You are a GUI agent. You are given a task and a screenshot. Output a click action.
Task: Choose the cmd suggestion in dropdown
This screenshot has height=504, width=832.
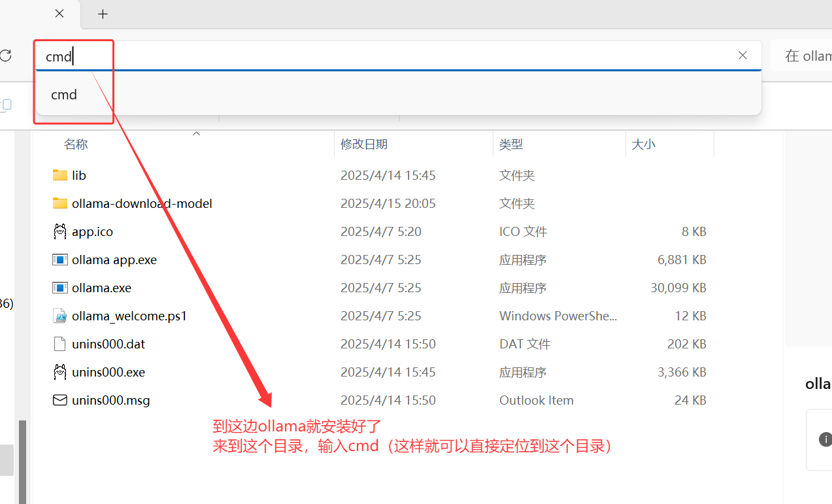(x=399, y=95)
